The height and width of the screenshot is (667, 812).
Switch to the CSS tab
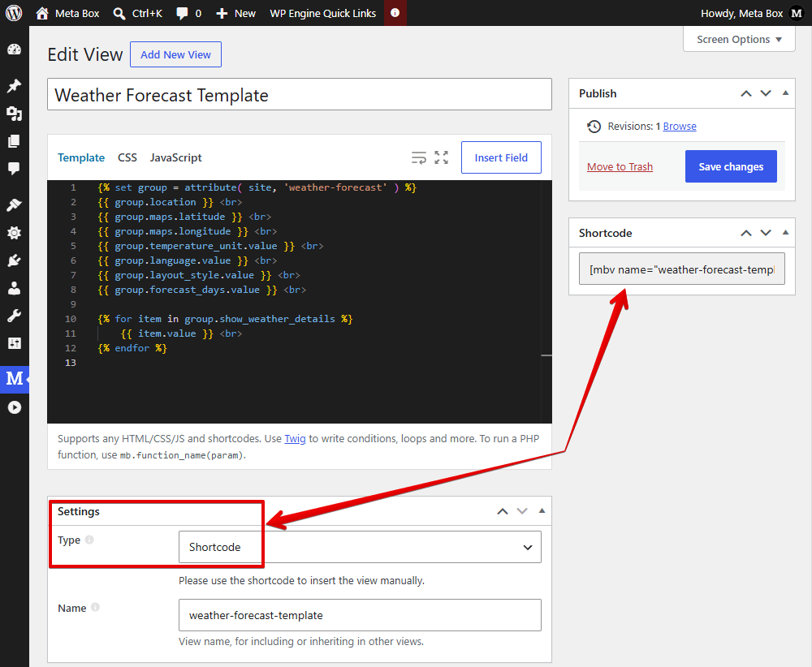[127, 157]
